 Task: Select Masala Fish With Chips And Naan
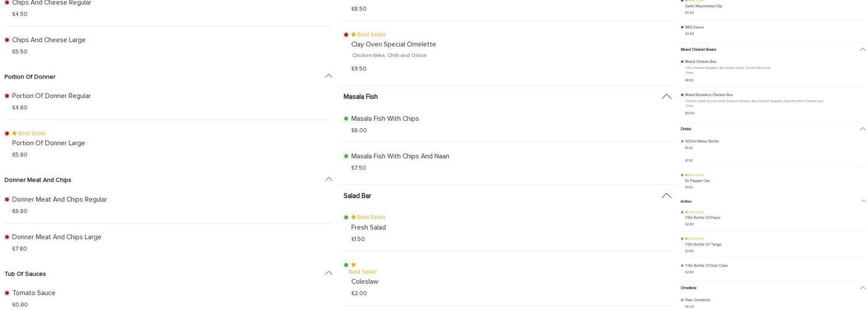400,156
